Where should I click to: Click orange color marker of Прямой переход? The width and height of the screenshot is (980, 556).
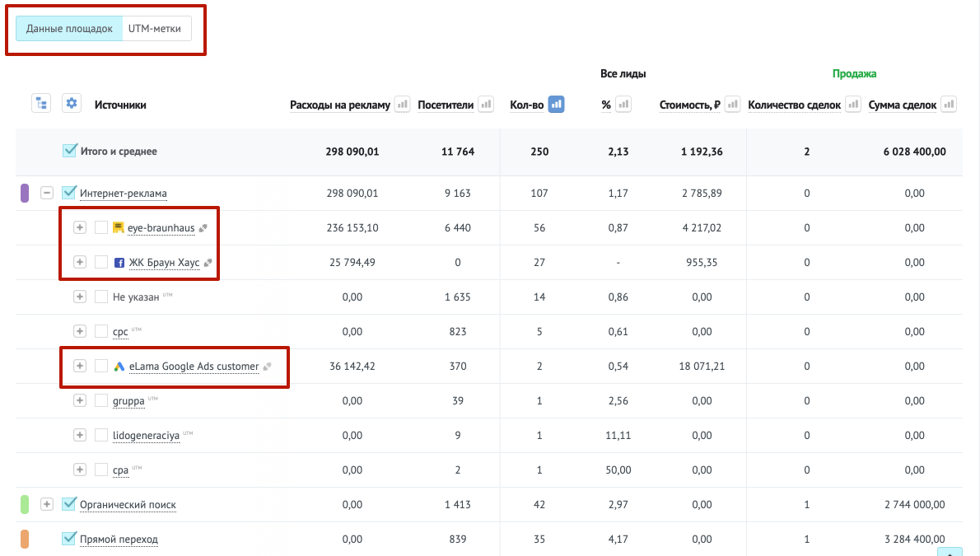tap(25, 539)
